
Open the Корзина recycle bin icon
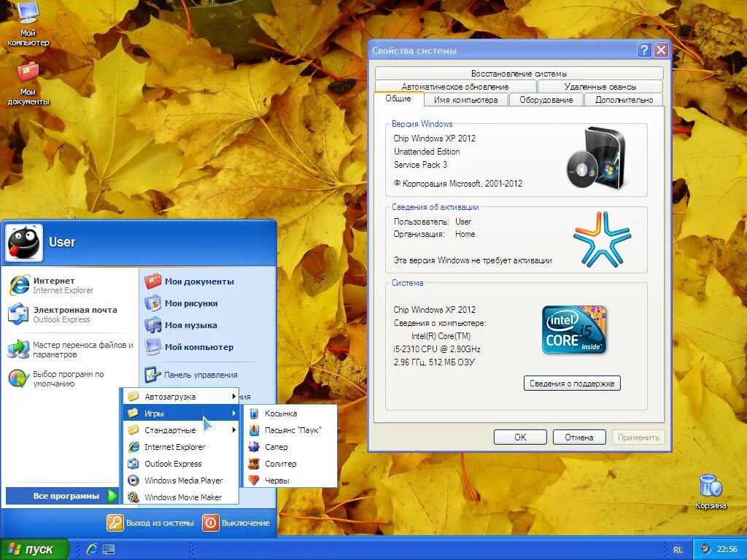[x=711, y=491]
